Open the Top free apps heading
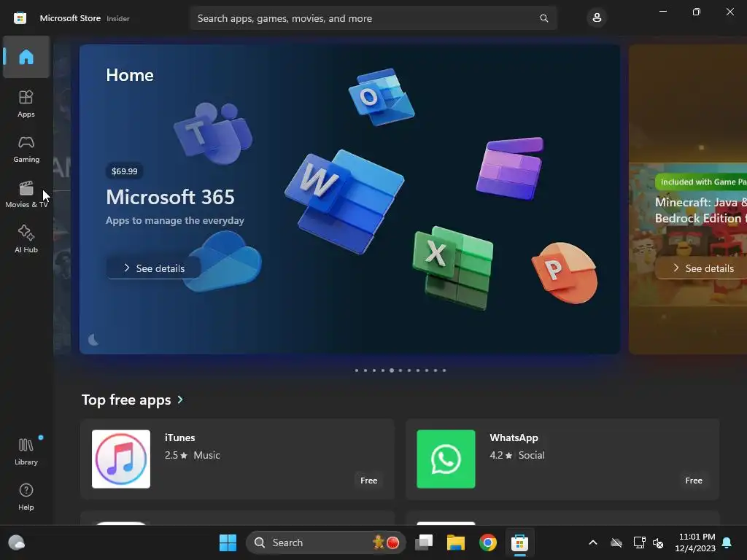This screenshot has height=560, width=747. (x=126, y=400)
